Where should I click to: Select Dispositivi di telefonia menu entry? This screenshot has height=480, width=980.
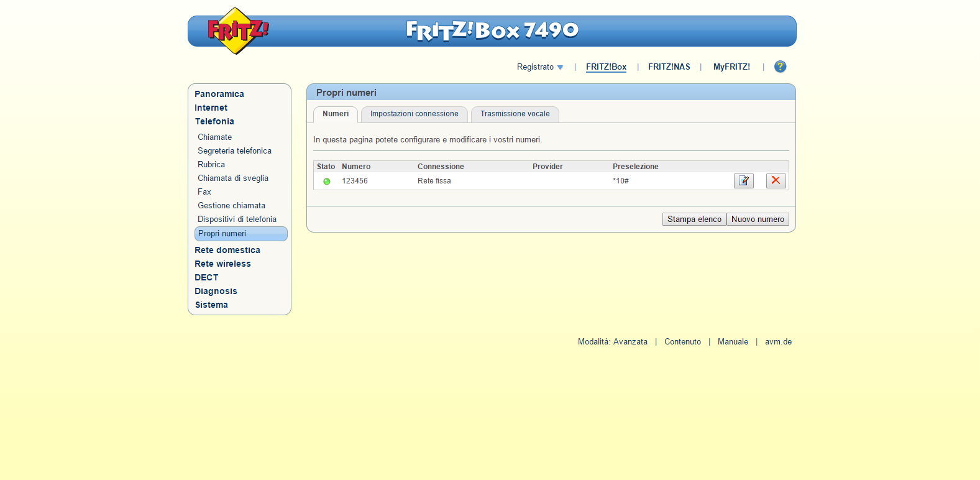coord(237,219)
